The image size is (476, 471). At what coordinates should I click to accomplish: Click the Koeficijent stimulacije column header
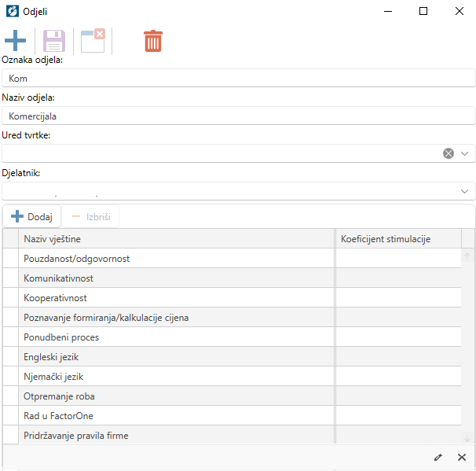click(x=398, y=239)
